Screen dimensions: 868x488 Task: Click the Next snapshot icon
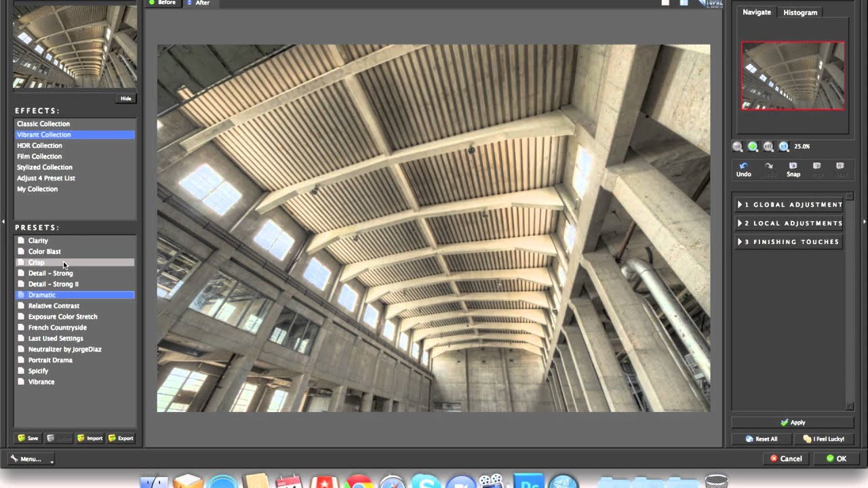(840, 169)
